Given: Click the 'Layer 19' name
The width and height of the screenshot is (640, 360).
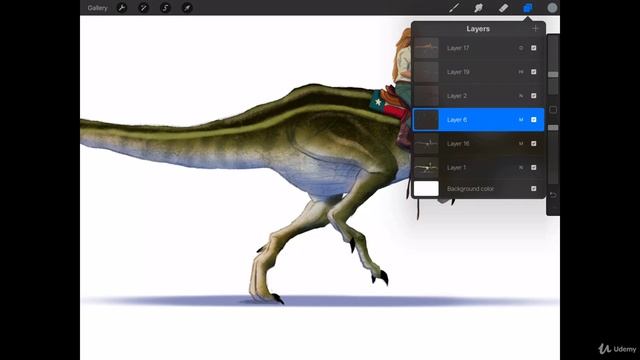Looking at the screenshot, I should tap(458, 72).
